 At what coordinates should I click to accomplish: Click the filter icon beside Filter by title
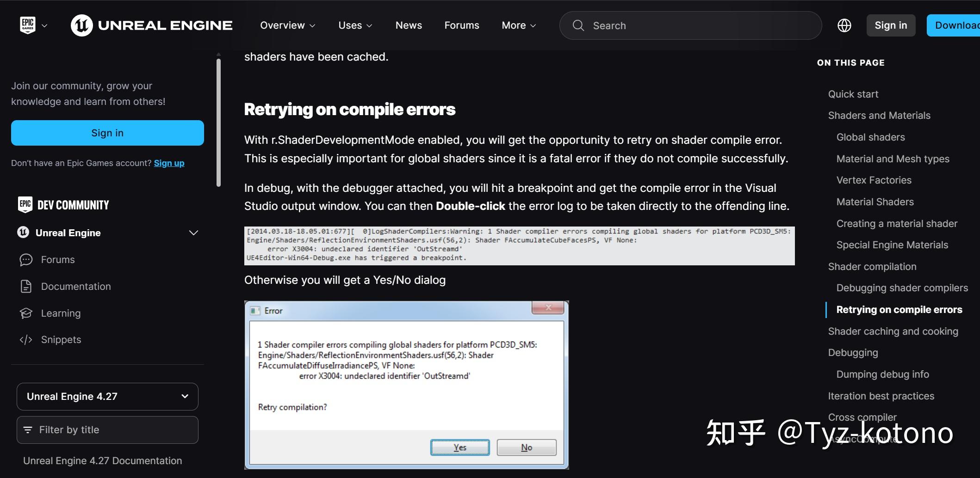29,429
